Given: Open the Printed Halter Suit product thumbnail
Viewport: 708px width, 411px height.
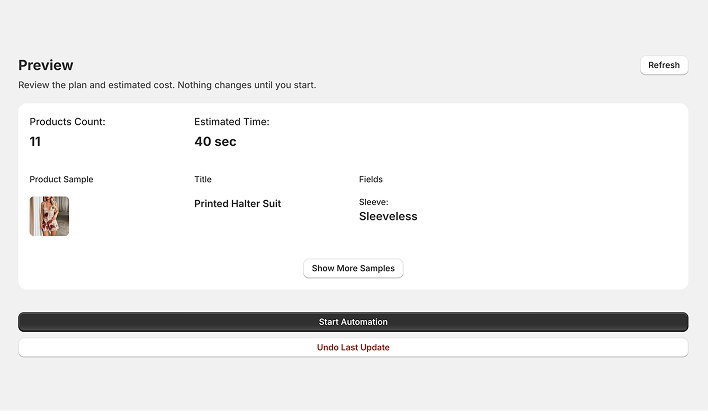Looking at the screenshot, I should [49, 216].
